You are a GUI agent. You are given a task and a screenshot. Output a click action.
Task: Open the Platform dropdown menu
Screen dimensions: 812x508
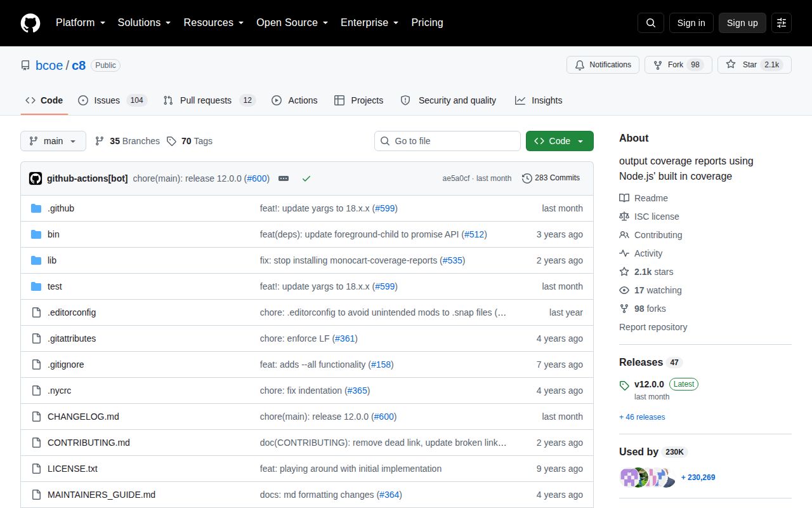81,23
